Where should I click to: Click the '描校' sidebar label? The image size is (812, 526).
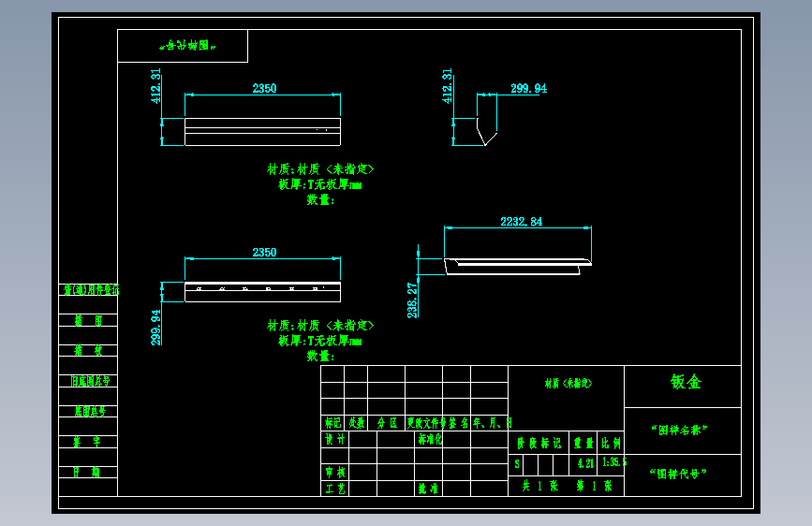[88, 350]
